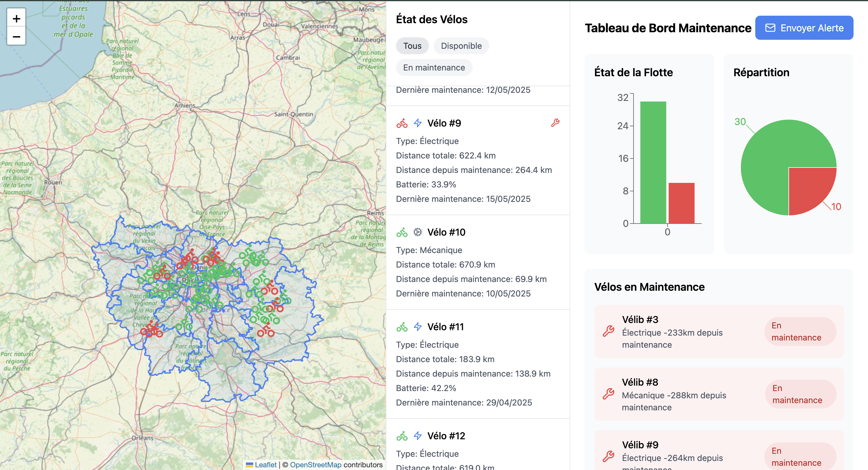Click the gear icon next to Vélo #10
The height and width of the screenshot is (470, 868).
coord(417,232)
